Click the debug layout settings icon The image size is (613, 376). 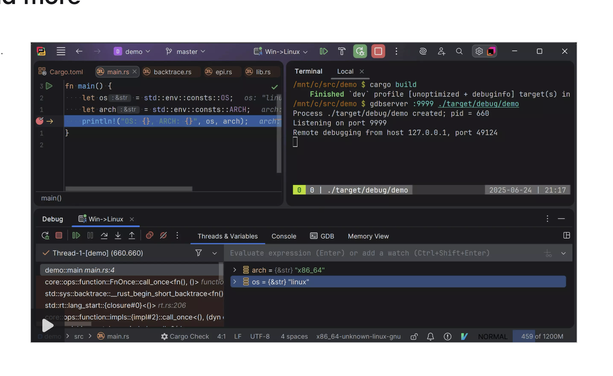click(x=566, y=235)
